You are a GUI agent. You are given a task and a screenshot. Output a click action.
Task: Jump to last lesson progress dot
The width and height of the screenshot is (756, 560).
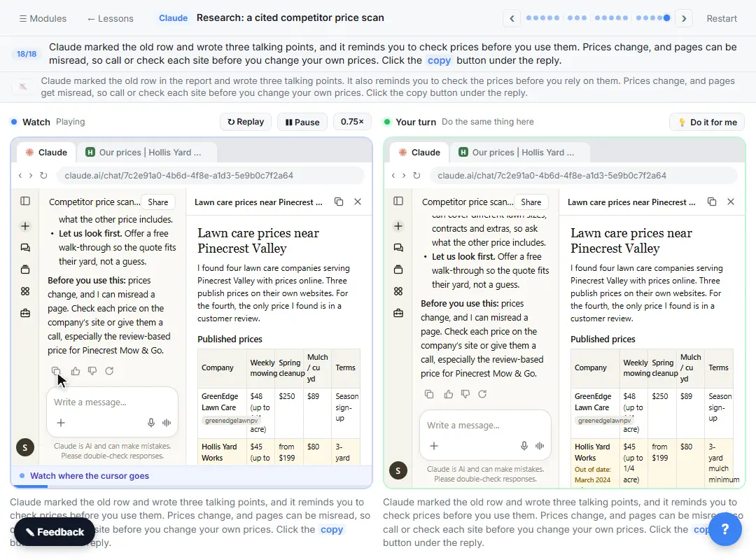point(666,17)
